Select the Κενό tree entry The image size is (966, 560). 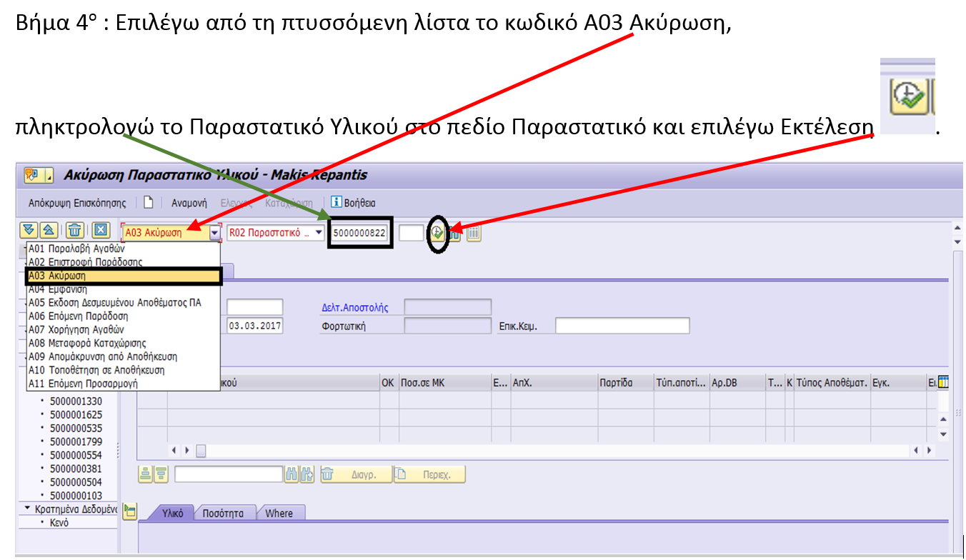pos(59,523)
